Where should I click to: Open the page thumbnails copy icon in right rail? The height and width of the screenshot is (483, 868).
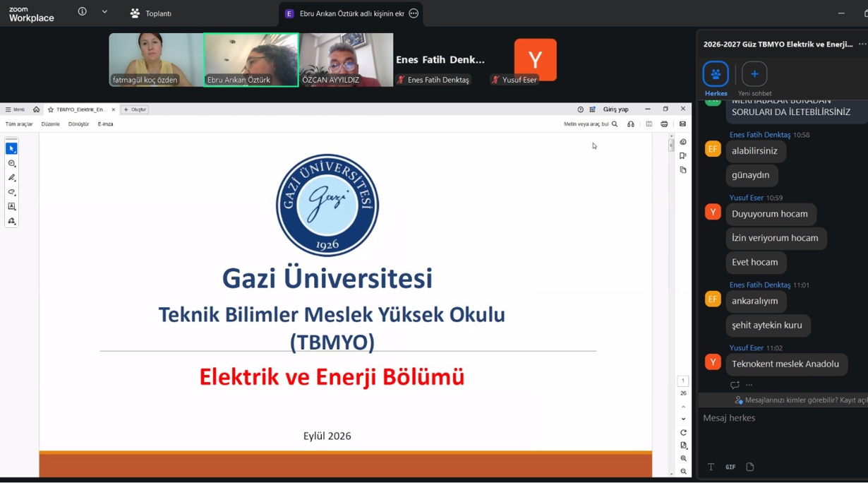click(x=683, y=170)
